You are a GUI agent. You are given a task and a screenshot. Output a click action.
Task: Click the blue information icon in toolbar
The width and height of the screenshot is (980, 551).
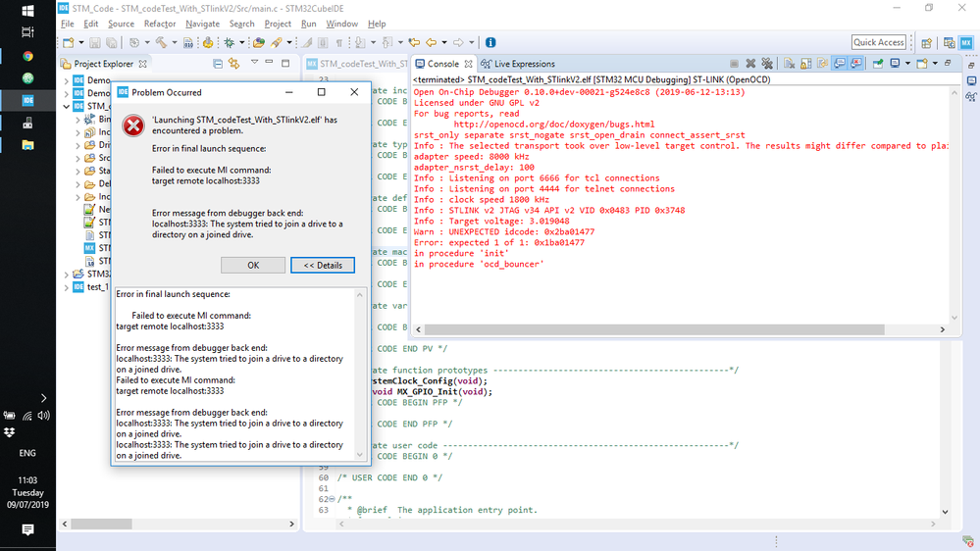[x=490, y=42]
